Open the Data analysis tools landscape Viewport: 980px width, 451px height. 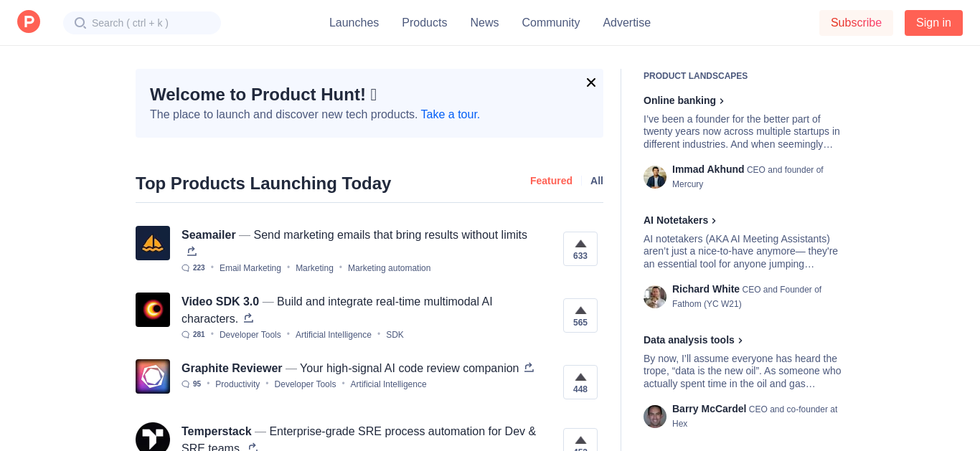[x=693, y=340]
